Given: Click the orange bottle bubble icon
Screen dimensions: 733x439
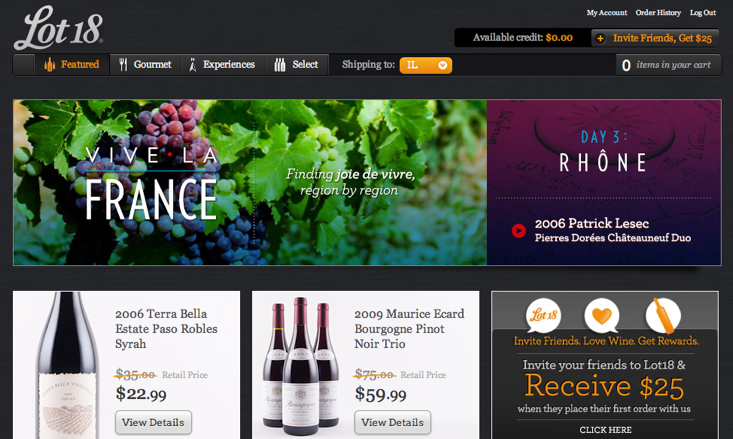Looking at the screenshot, I should (x=663, y=315).
